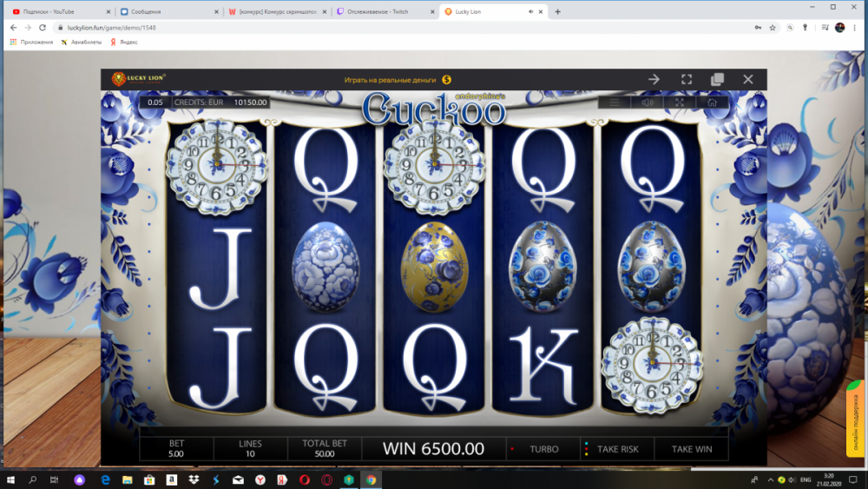Open Яндекс bookmark

(x=124, y=42)
